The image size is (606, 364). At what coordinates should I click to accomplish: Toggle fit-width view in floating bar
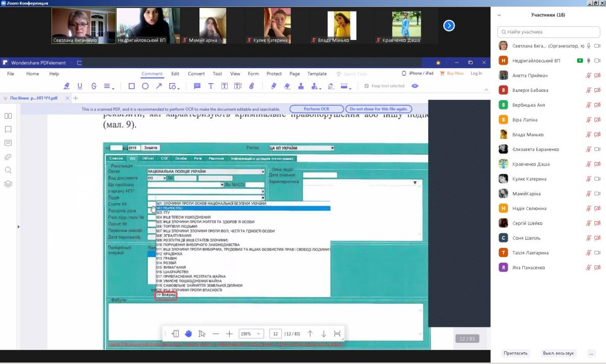[x=337, y=334]
